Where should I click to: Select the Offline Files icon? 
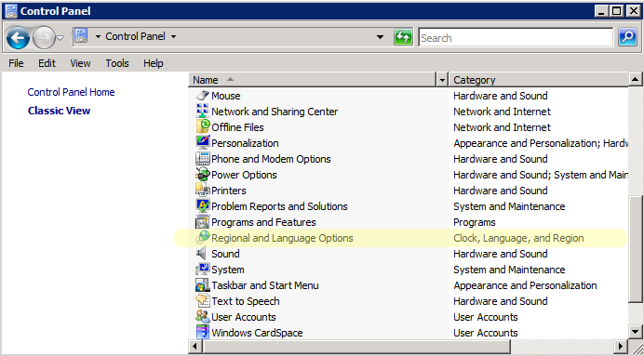tap(203, 127)
